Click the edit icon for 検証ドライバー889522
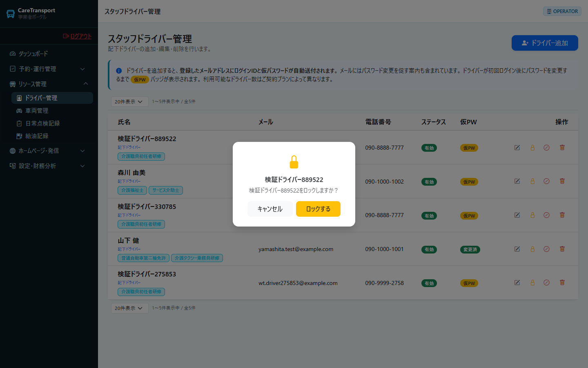588x368 pixels. [x=517, y=148]
